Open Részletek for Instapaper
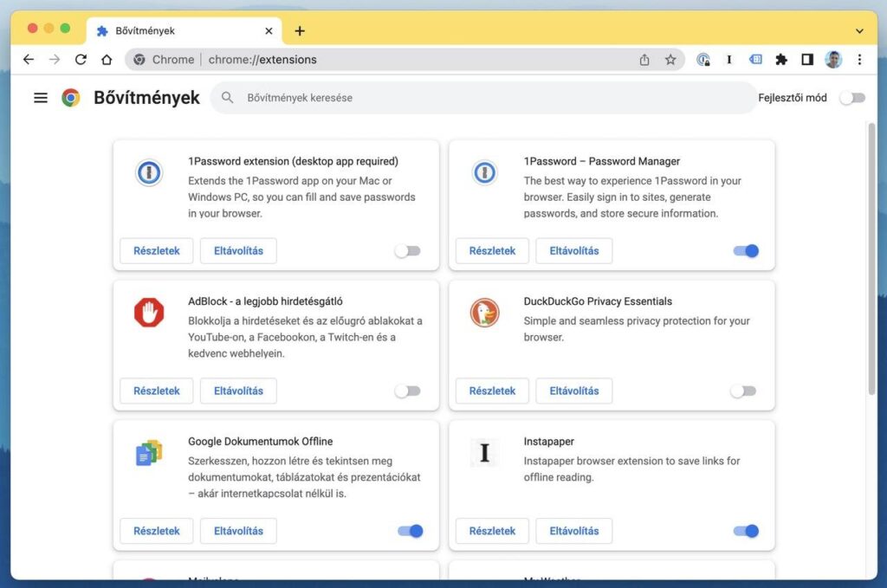 (492, 531)
